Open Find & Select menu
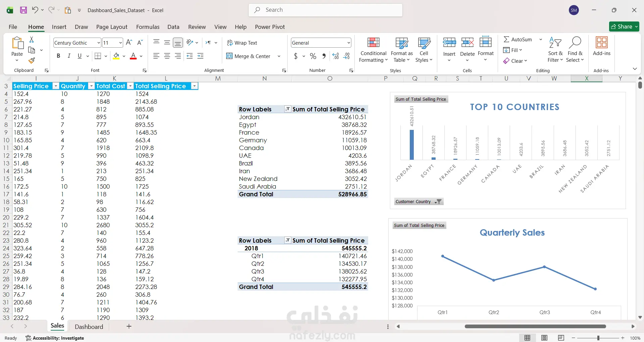The width and height of the screenshot is (644, 342). pos(575,50)
